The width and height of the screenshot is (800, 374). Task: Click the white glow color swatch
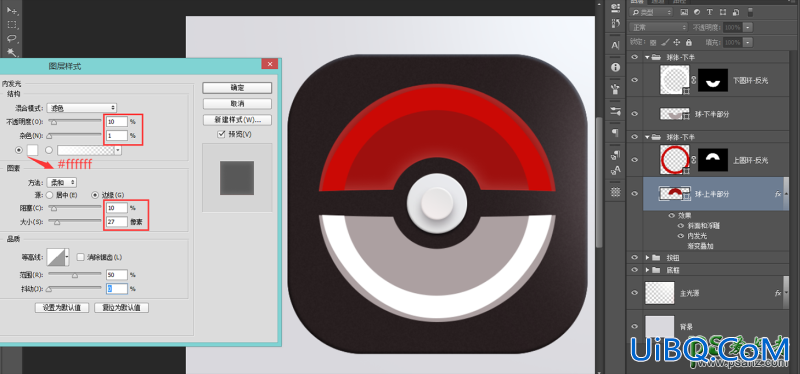coord(33,150)
